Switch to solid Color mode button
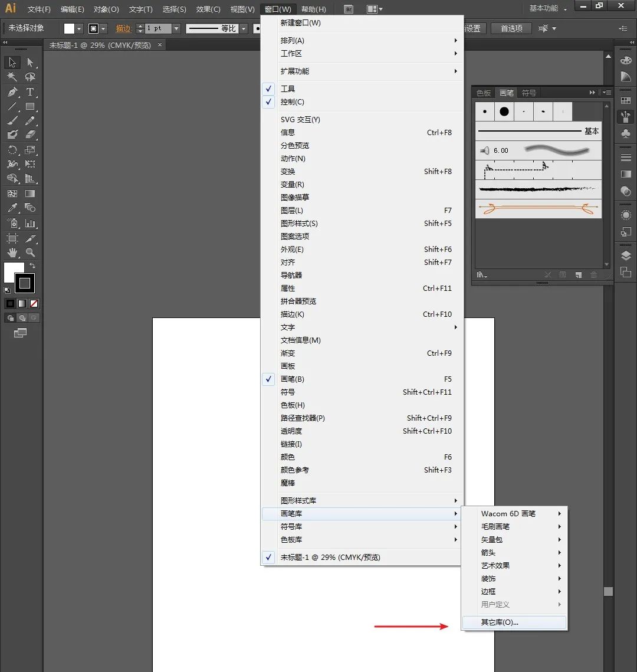 [10, 304]
